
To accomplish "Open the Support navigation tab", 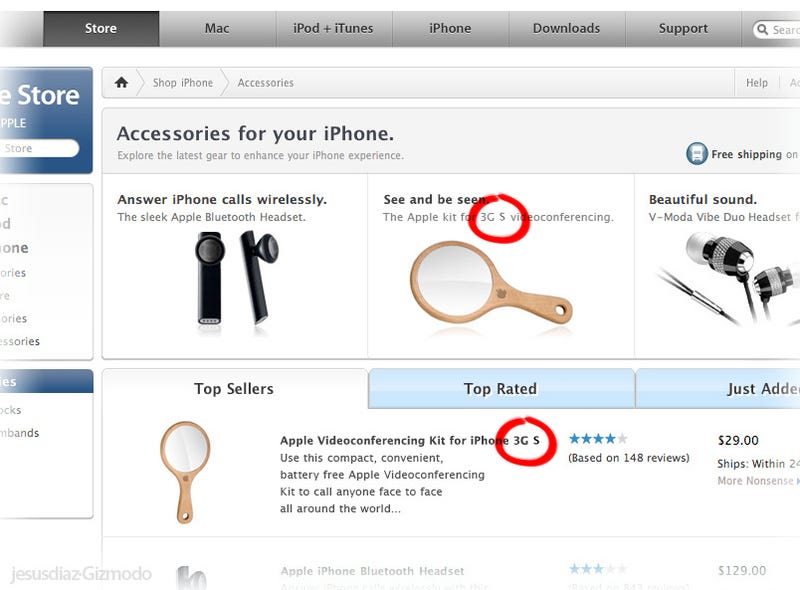I will [x=683, y=29].
